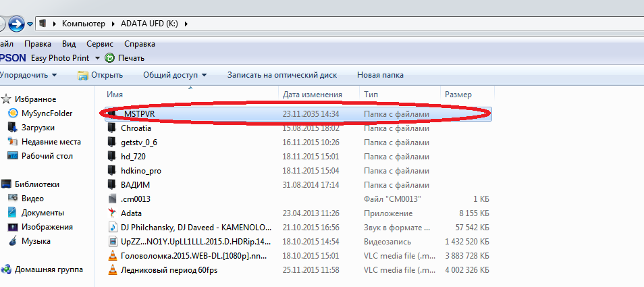Click the Домашняя группа icon
The image size is (644, 287).
tap(6, 269)
